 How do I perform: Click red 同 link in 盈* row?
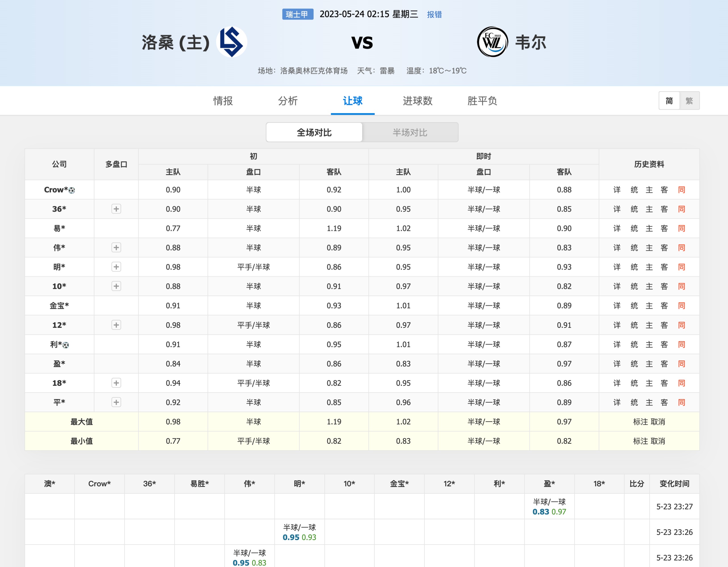[681, 363]
